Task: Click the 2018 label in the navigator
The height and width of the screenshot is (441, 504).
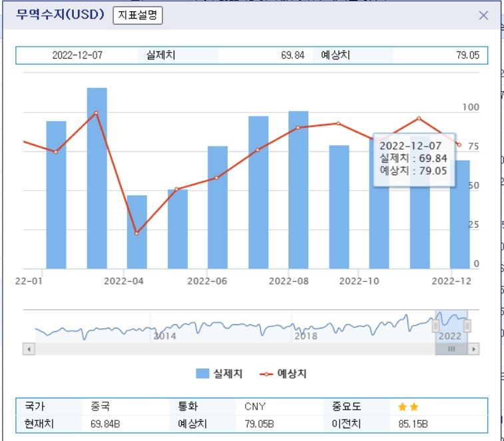Action: [306, 336]
